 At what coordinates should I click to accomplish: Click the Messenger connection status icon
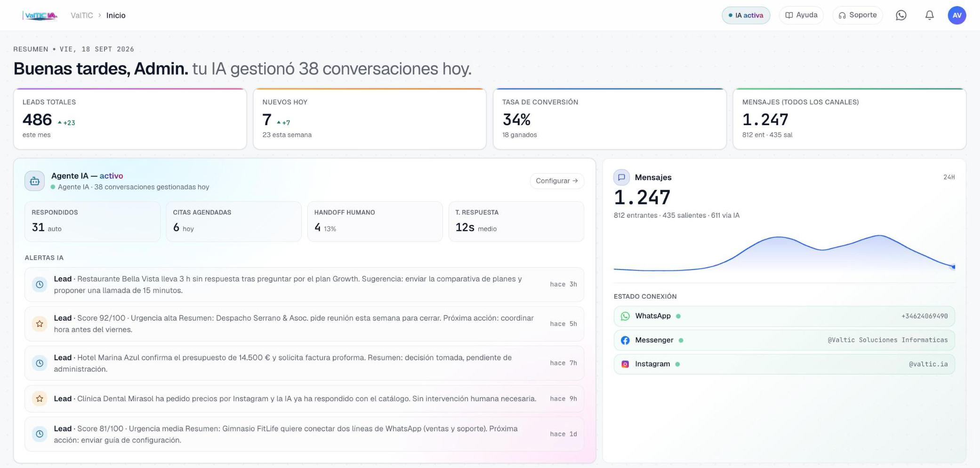pos(625,340)
